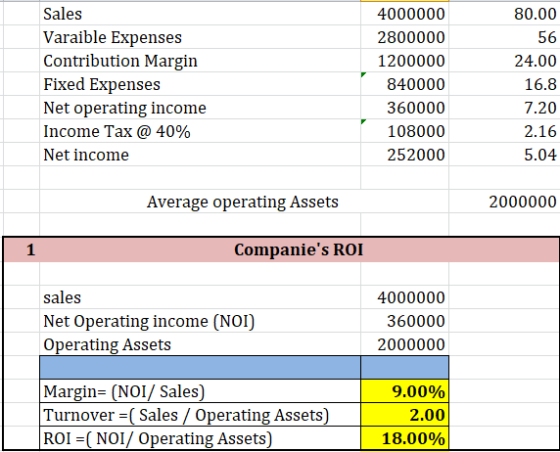This screenshot has height=452, width=560.
Task: Click the 1200000 contribution margin value
Action: click(405, 60)
